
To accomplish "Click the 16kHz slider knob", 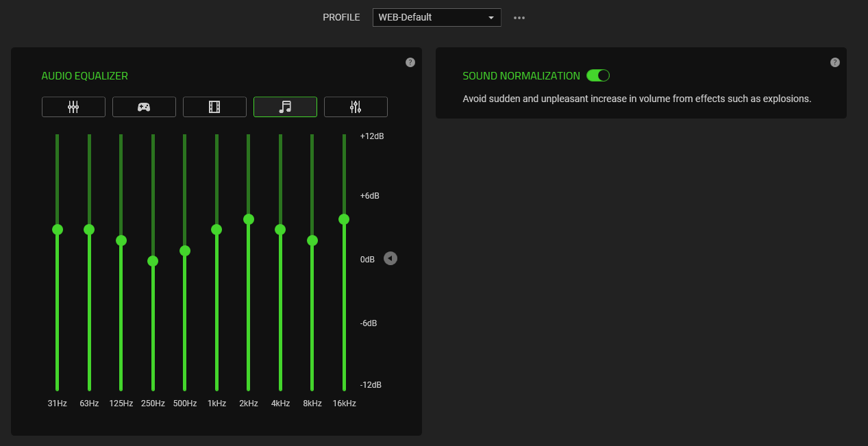I will click(x=344, y=219).
